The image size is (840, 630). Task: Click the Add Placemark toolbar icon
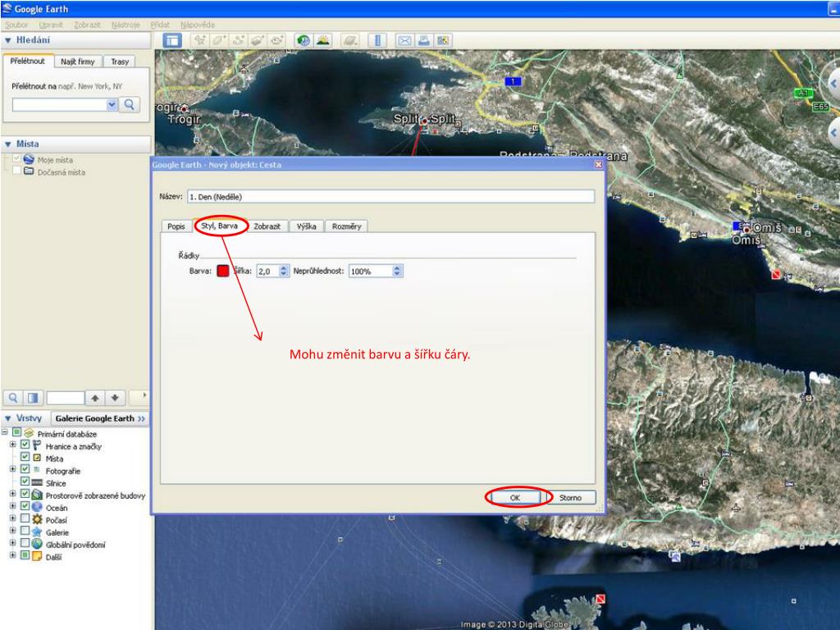(200, 40)
